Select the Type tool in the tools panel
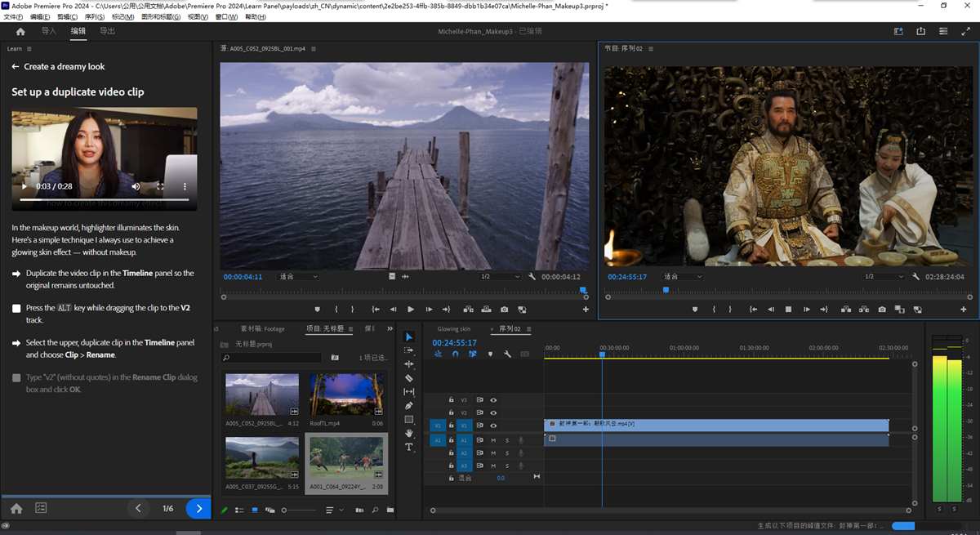980x535 pixels. (x=409, y=448)
